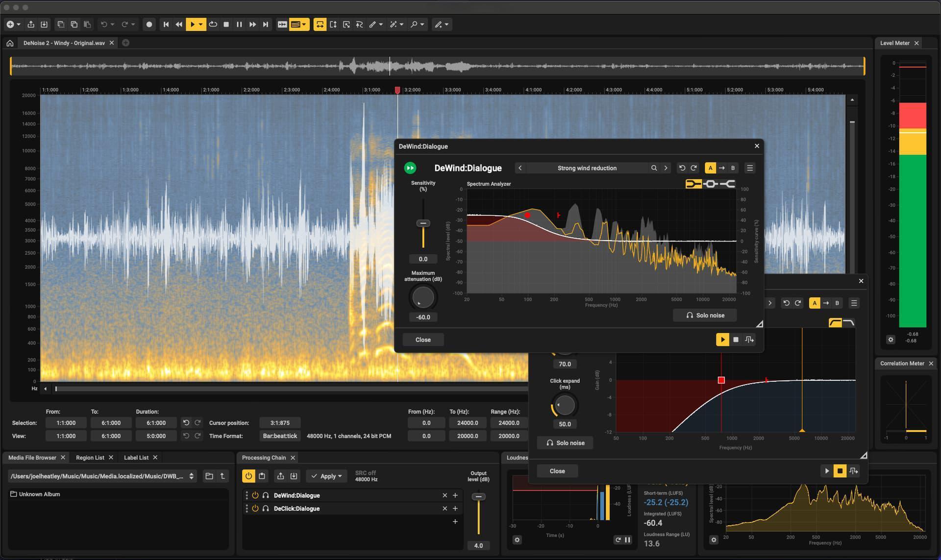Viewport: 941px width, 560px height.
Task: Click the Cursor position value field
Action: tap(280, 423)
